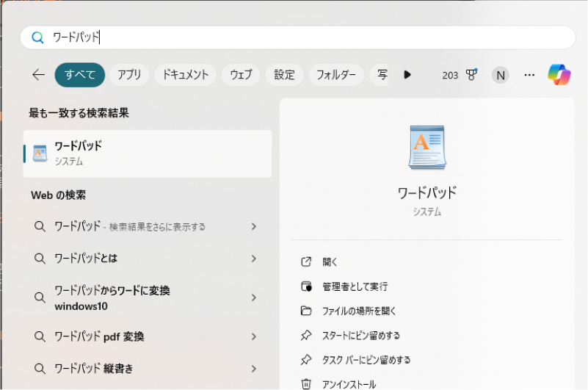Screen dimensions: 588x390
Task: Switch to the ドキュメント filter tab
Action: pyautogui.click(x=186, y=75)
